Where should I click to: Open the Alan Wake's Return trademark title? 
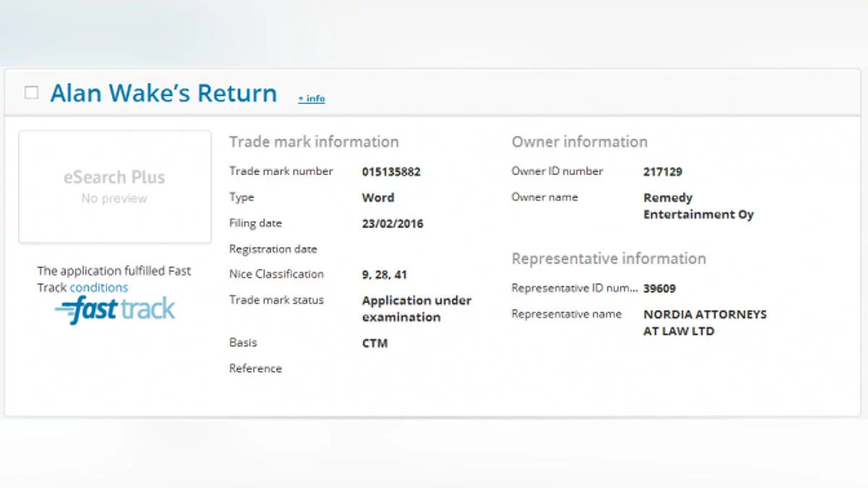point(163,93)
